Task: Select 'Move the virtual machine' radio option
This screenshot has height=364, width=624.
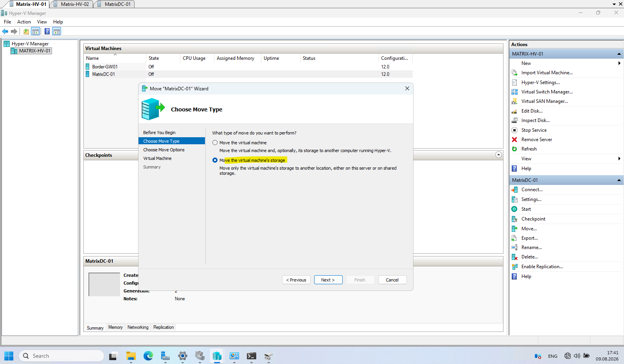Action: coord(215,143)
